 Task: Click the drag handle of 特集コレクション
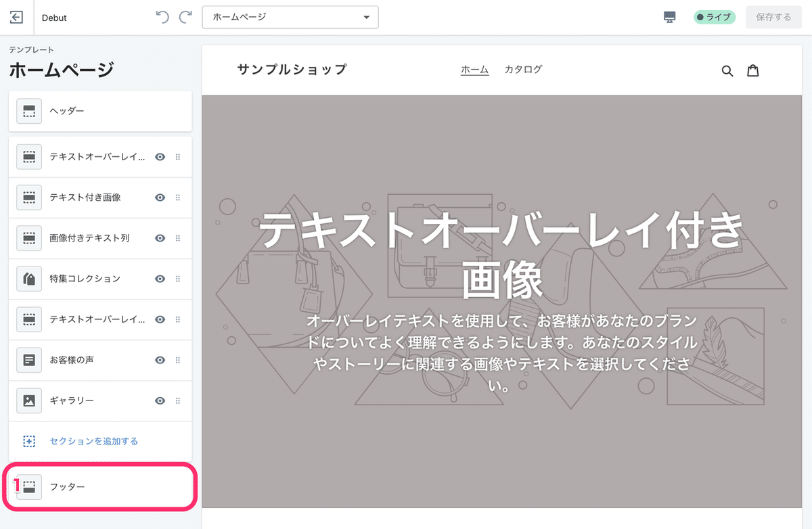point(178,279)
